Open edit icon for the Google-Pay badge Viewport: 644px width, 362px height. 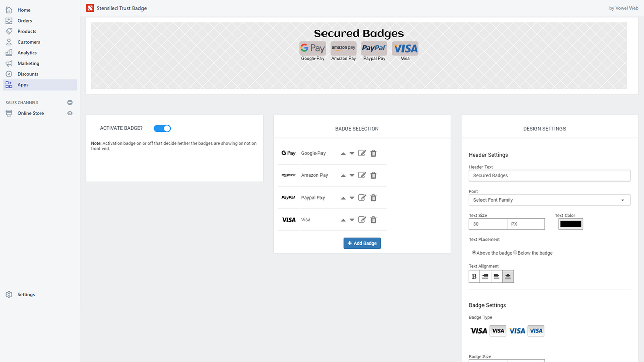(362, 153)
